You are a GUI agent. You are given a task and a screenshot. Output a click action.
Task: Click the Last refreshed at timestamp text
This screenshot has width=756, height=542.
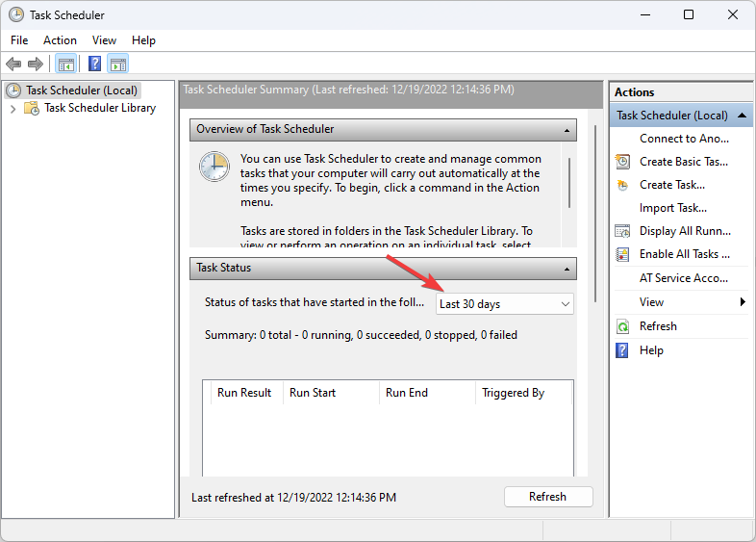pos(293,498)
